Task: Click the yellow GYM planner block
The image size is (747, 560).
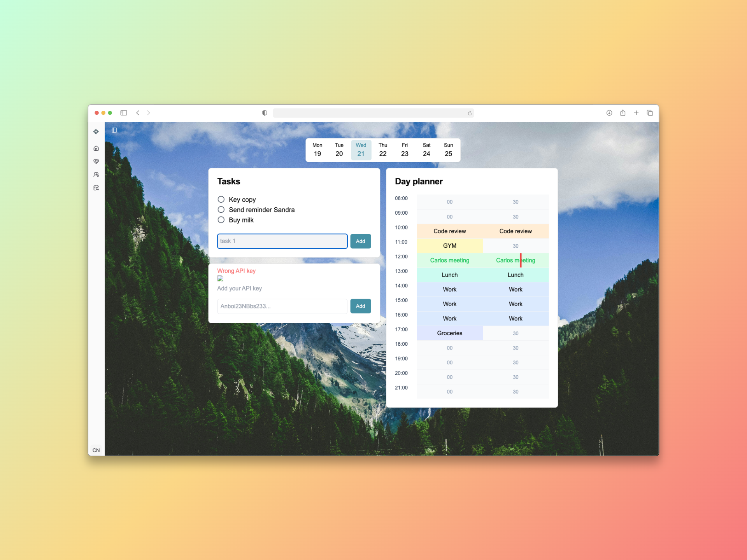Action: 449,246
